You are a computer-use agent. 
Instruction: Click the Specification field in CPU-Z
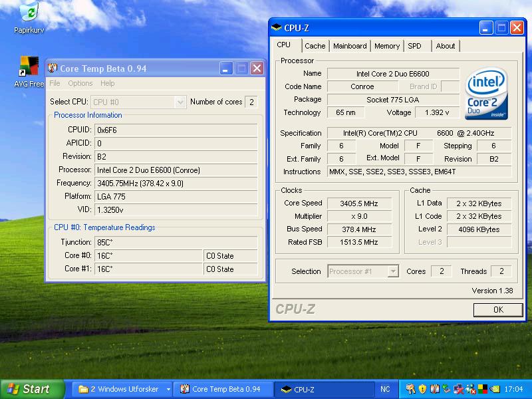pyautogui.click(x=420, y=134)
